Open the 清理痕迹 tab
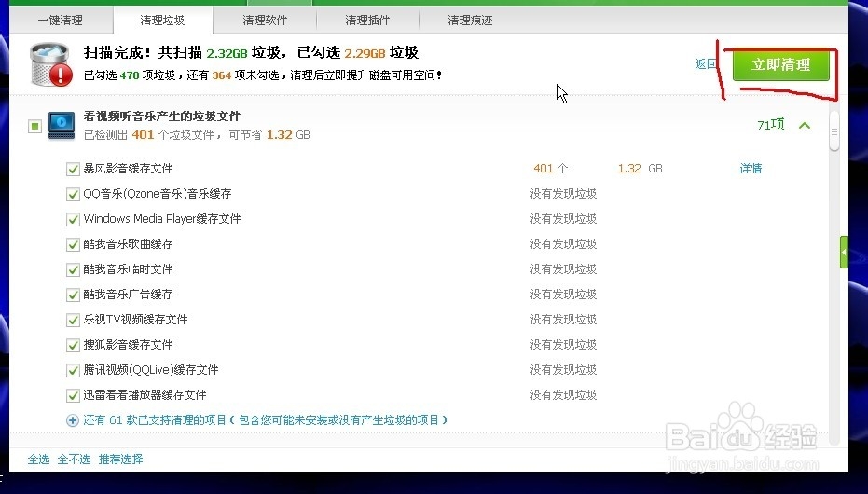The width and height of the screenshot is (868, 494). coord(470,21)
